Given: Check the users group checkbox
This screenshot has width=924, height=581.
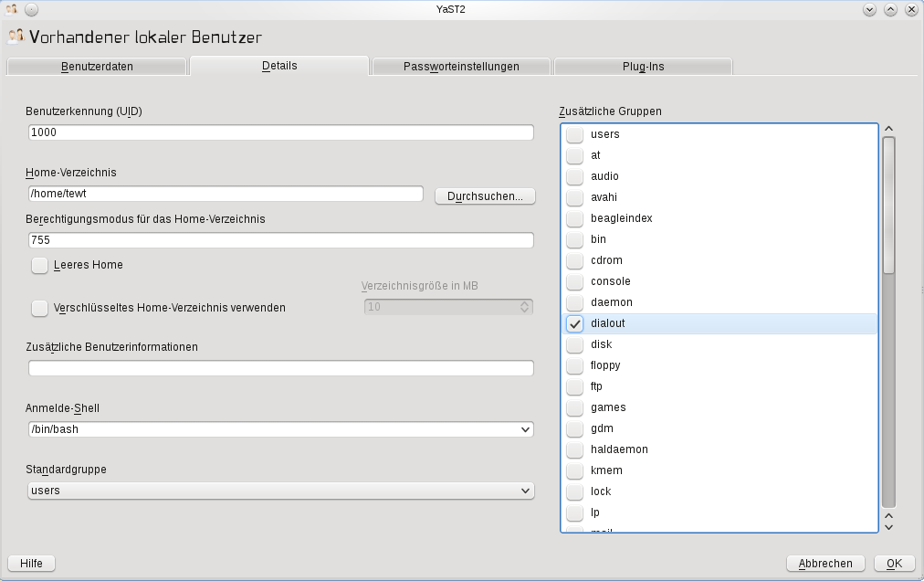Looking at the screenshot, I should coord(574,134).
